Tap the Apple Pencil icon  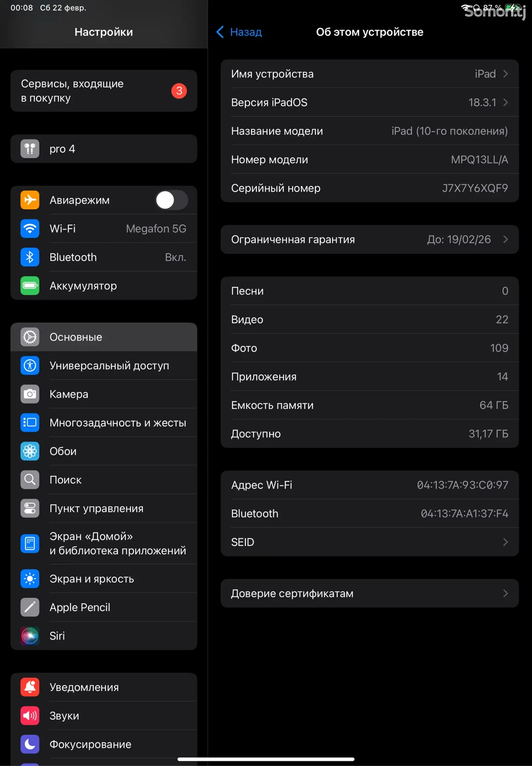[x=30, y=607]
